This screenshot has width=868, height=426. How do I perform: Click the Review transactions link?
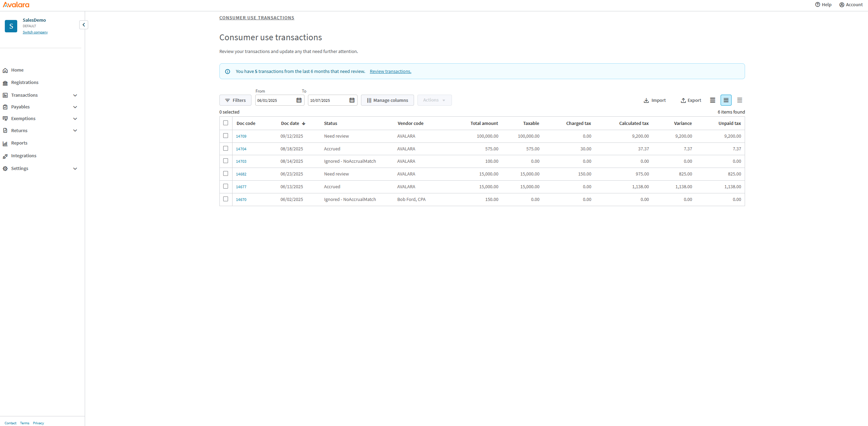[390, 72]
